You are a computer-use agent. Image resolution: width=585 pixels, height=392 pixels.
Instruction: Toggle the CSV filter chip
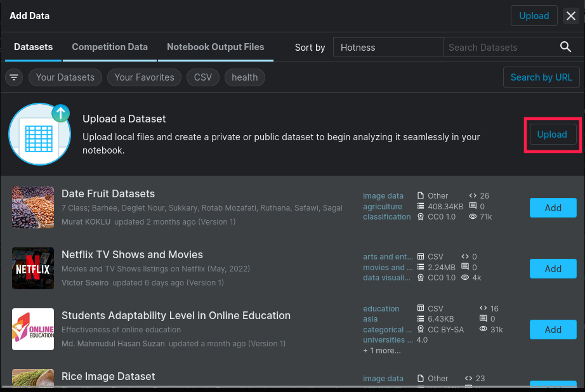[x=203, y=77]
